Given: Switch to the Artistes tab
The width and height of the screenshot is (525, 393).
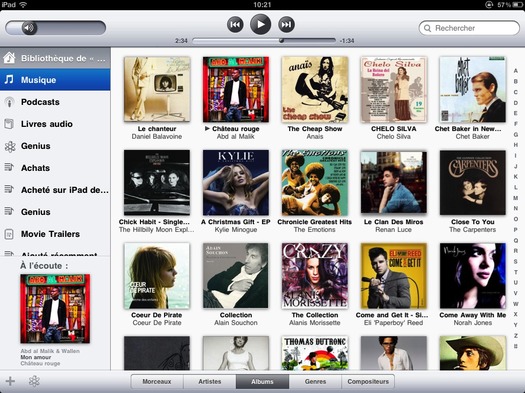Looking at the screenshot, I should coord(210,382).
